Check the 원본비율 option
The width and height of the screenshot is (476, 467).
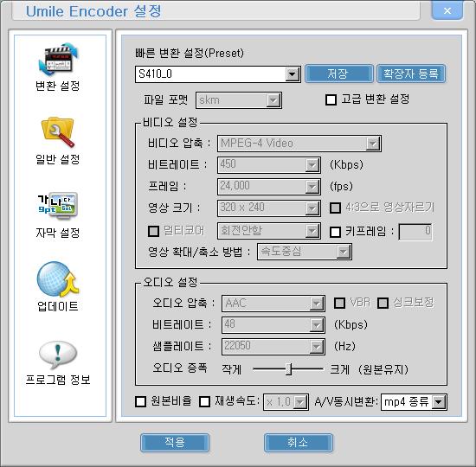140,401
